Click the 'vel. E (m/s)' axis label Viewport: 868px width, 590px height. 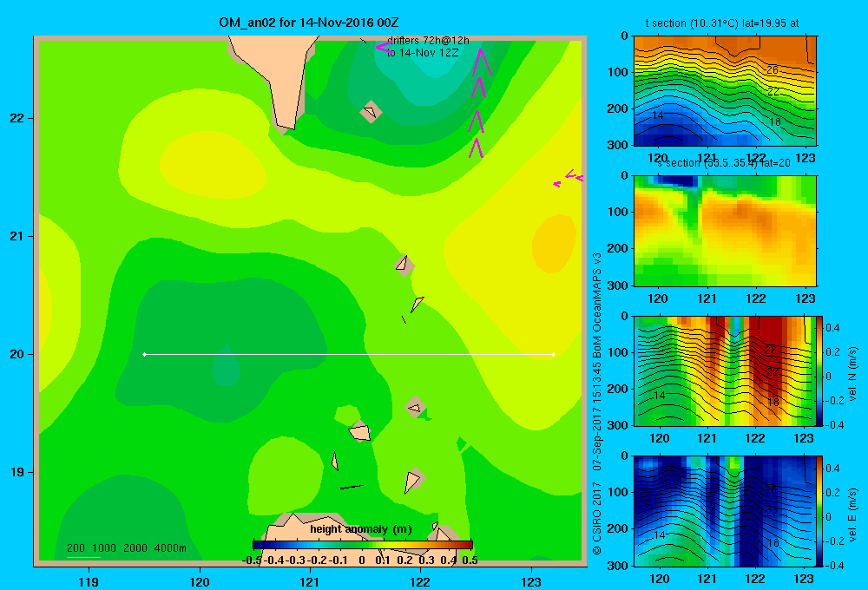click(852, 514)
